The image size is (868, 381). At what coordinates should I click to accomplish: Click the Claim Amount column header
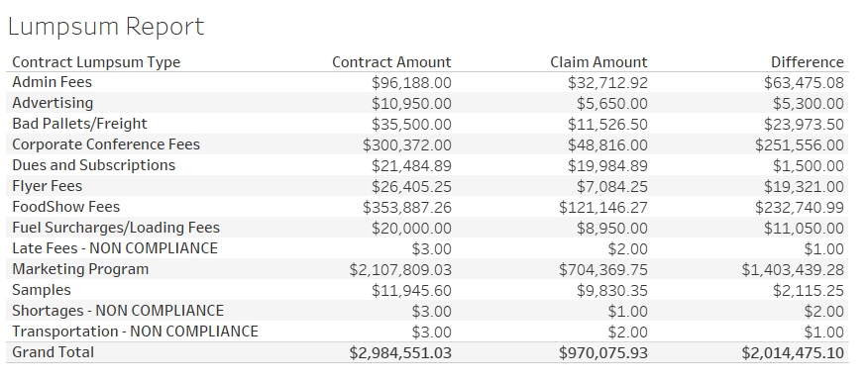point(598,62)
